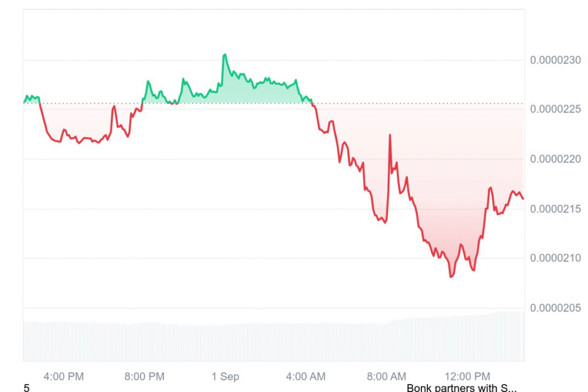Click the 0.0000230 price axis label
This screenshot has height=392, width=588.
(555, 60)
